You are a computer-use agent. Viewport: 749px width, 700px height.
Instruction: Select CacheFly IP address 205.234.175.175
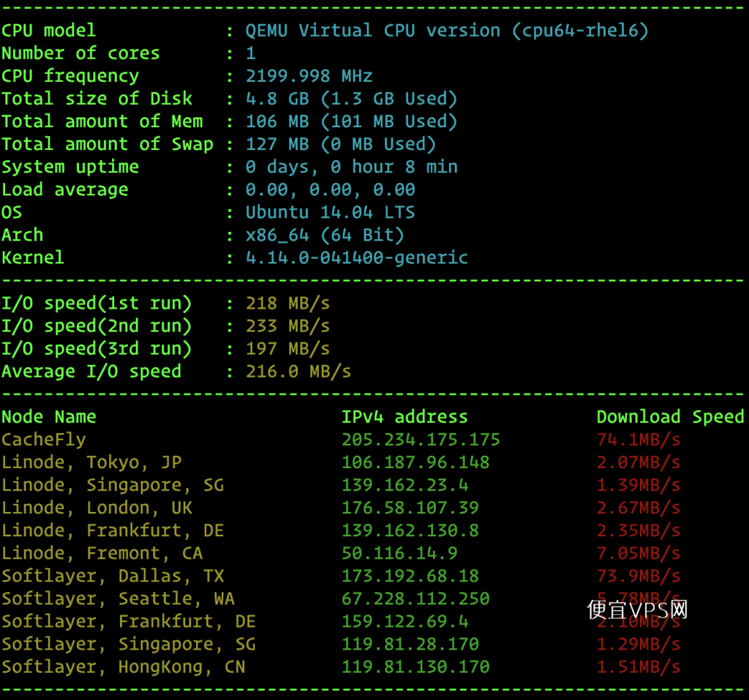point(421,440)
